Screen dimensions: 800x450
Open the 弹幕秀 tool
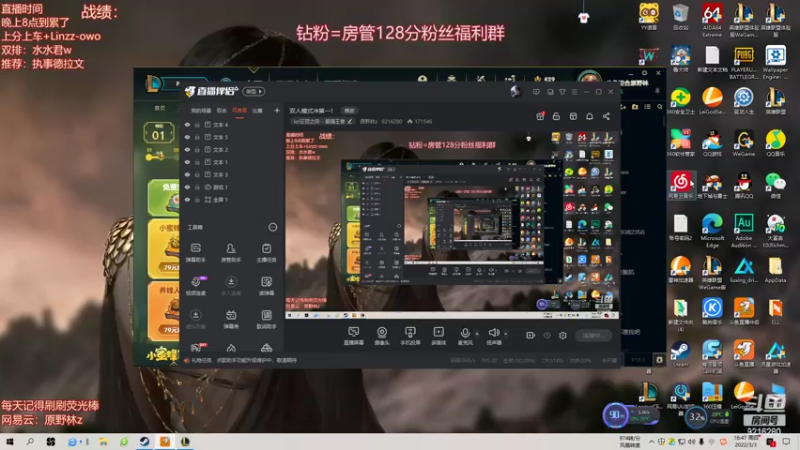point(231,319)
